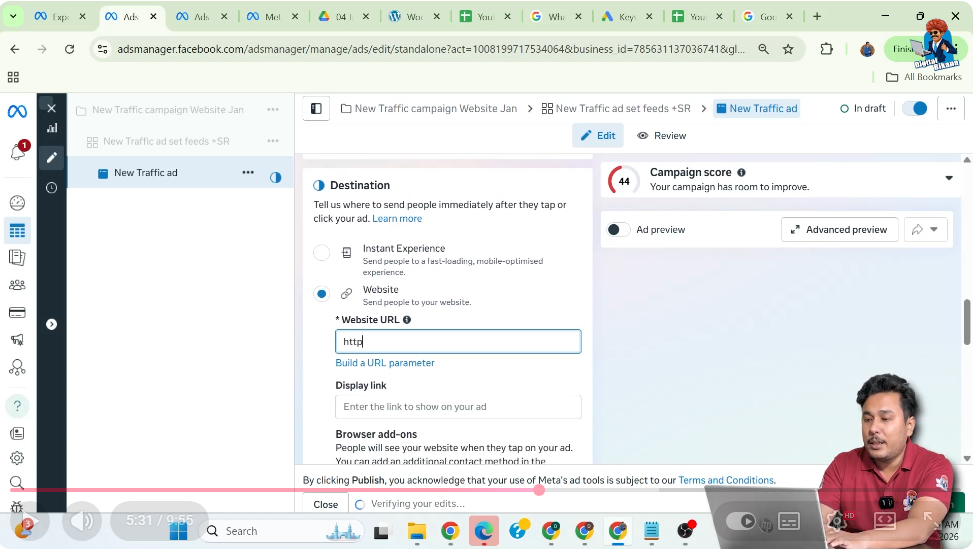Open notifications bell in left sidebar

pos(17,152)
